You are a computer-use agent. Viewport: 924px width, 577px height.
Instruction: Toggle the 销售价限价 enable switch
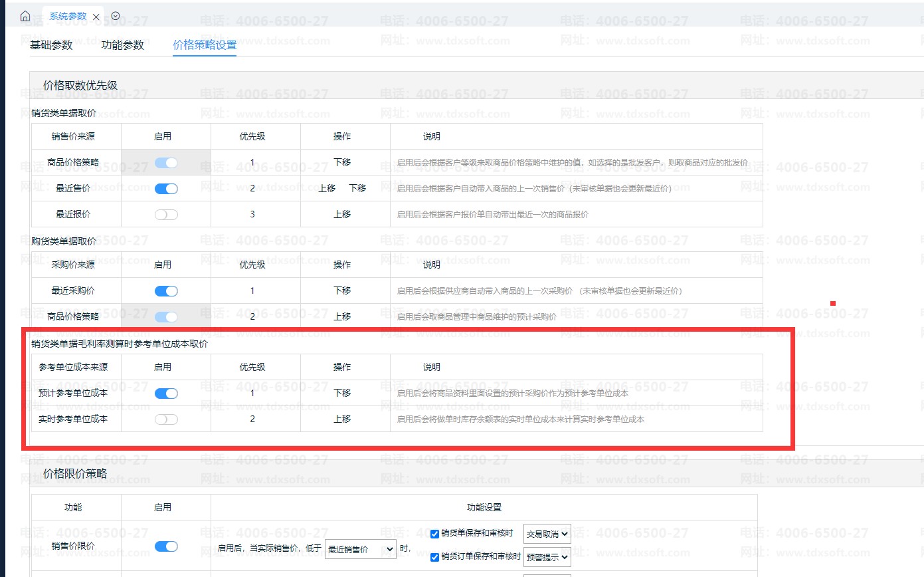[166, 546]
